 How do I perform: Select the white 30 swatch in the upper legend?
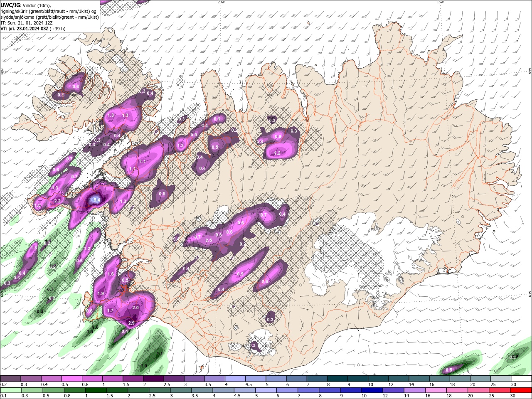pyautogui.click(x=521, y=379)
